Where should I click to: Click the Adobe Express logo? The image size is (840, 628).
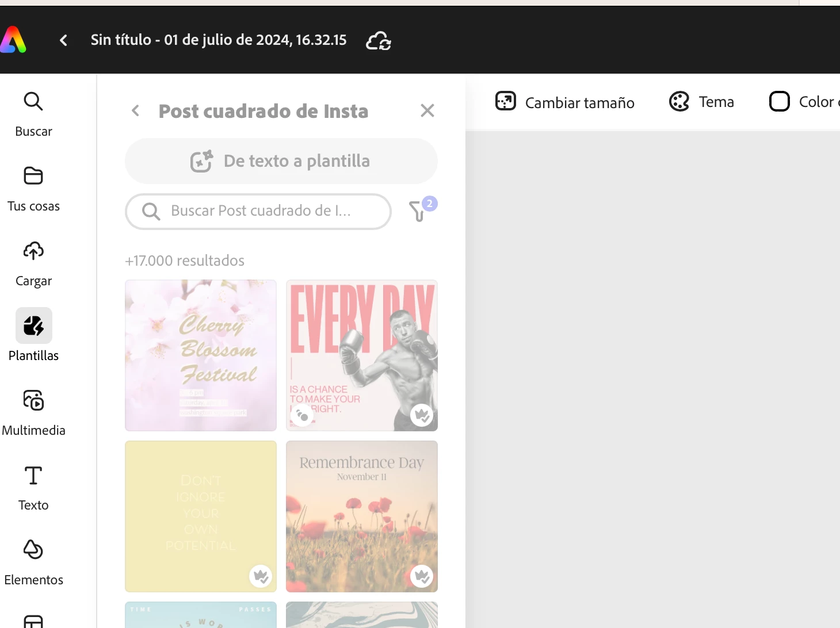pyautogui.click(x=13, y=40)
